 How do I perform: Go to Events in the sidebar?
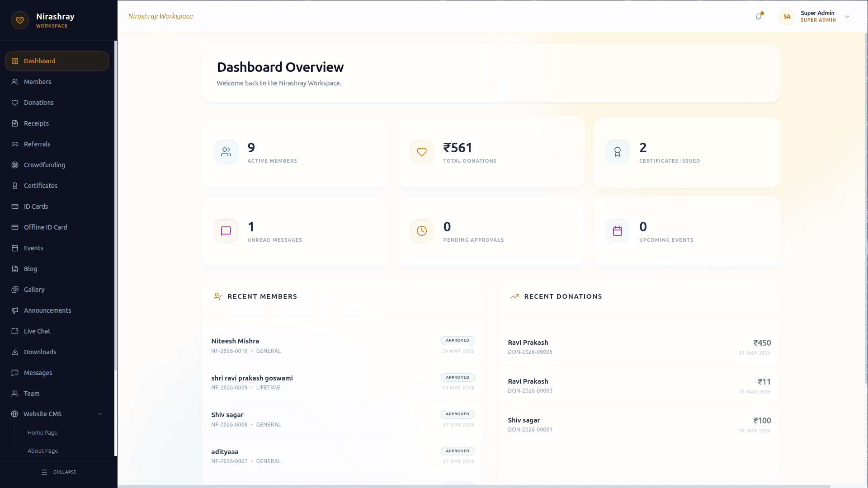tap(57, 248)
